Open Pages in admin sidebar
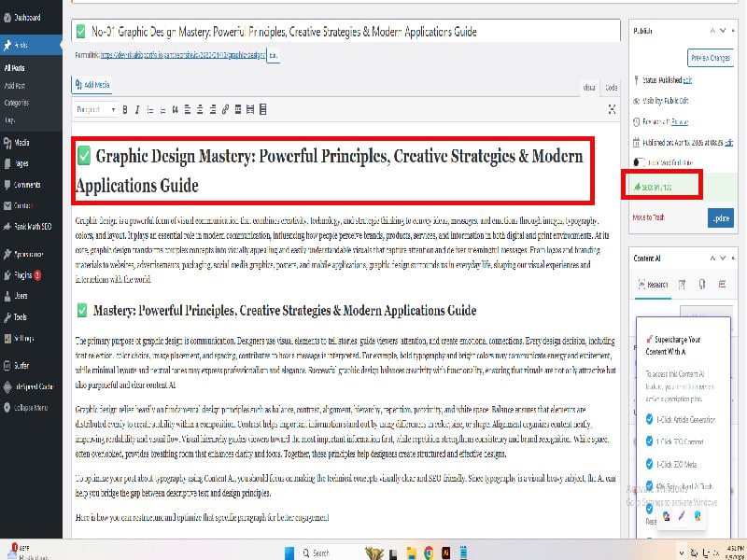 pos(21,163)
